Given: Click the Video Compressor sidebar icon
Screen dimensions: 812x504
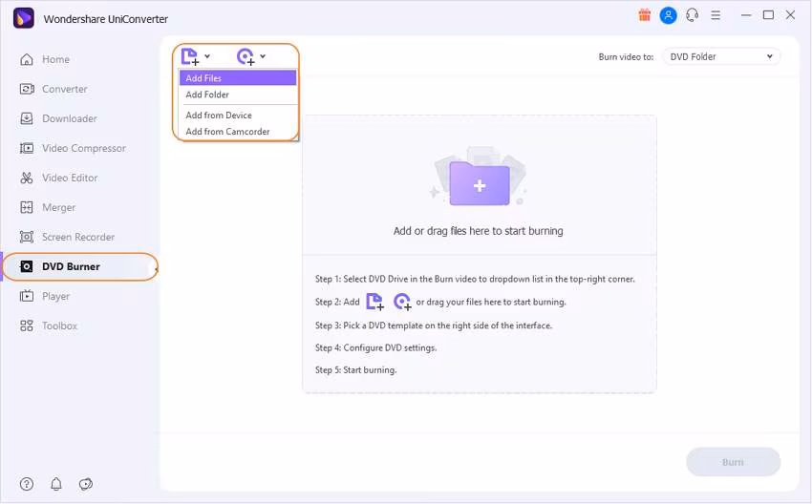Looking at the screenshot, I should 27,148.
